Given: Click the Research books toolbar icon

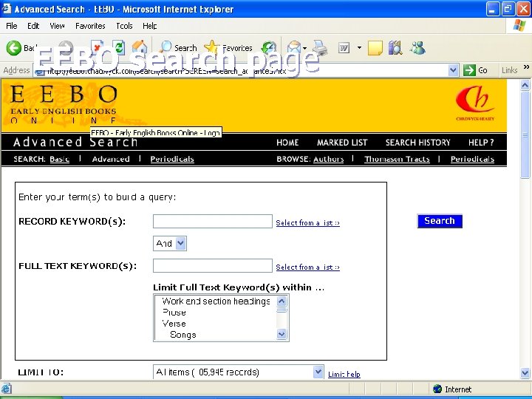Looking at the screenshot, I should coord(395,48).
